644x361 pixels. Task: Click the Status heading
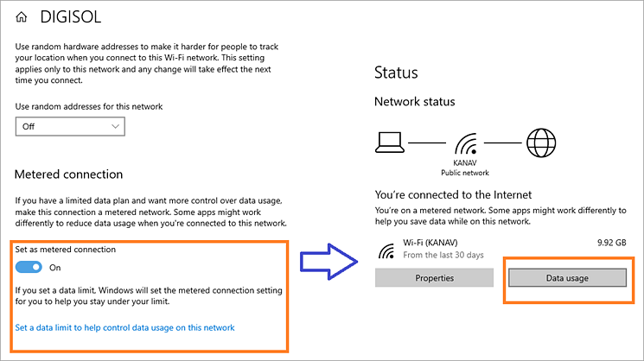pyautogui.click(x=396, y=73)
